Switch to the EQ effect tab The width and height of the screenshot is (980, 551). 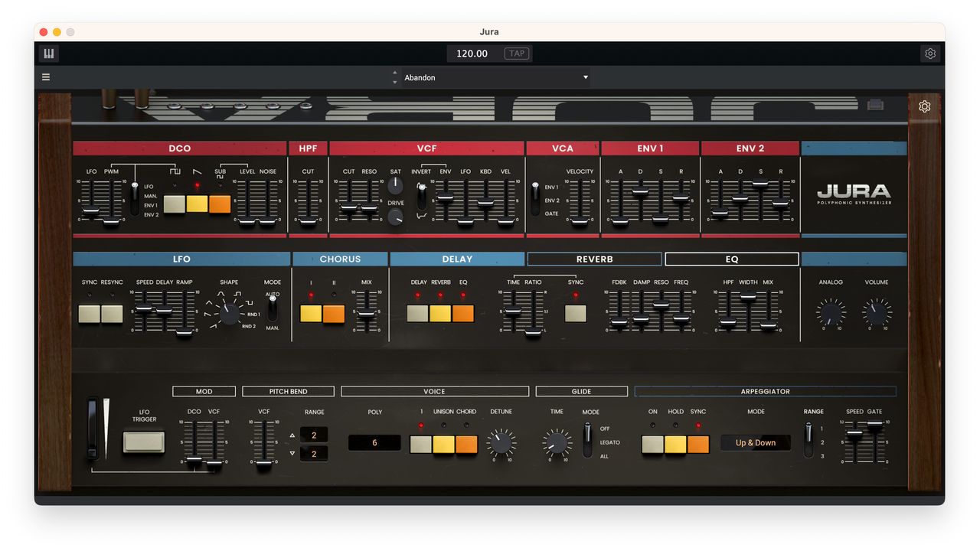732,259
